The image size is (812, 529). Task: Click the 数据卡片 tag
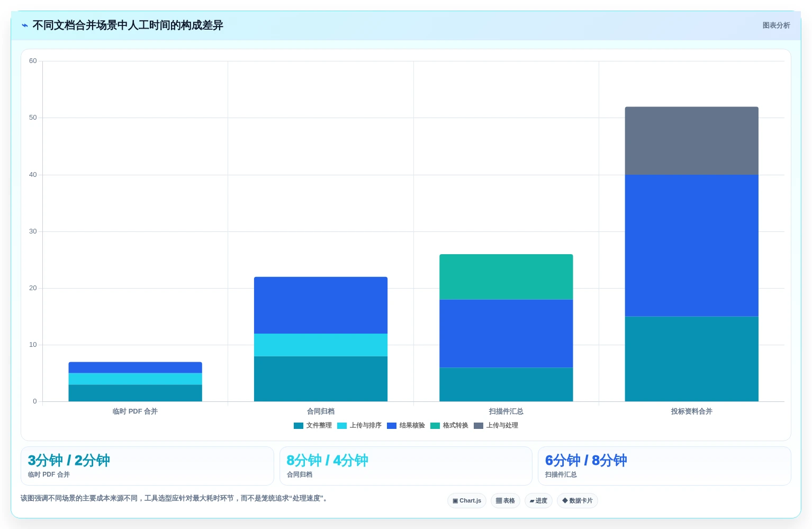578,501
